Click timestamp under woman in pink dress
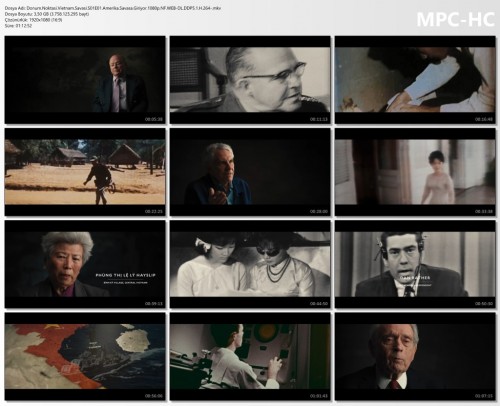 point(484,212)
